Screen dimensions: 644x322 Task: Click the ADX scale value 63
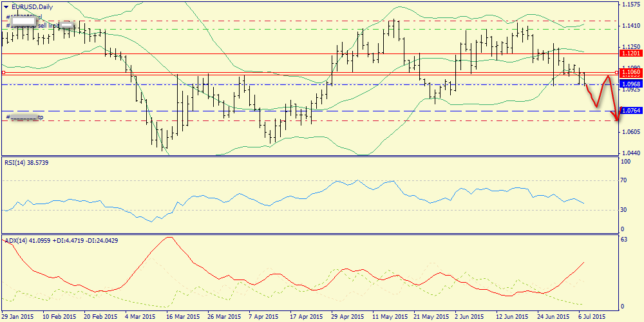pos(624,240)
